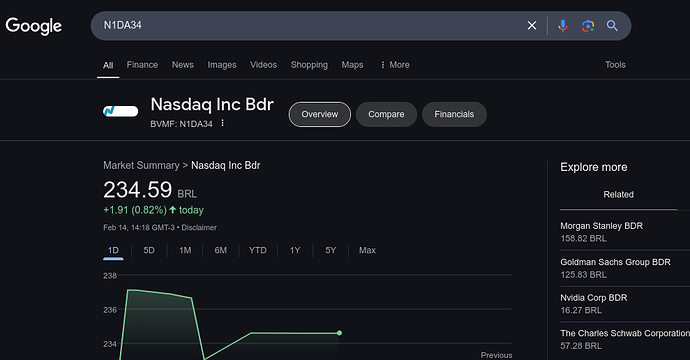Open search Tools options

pyautogui.click(x=615, y=65)
